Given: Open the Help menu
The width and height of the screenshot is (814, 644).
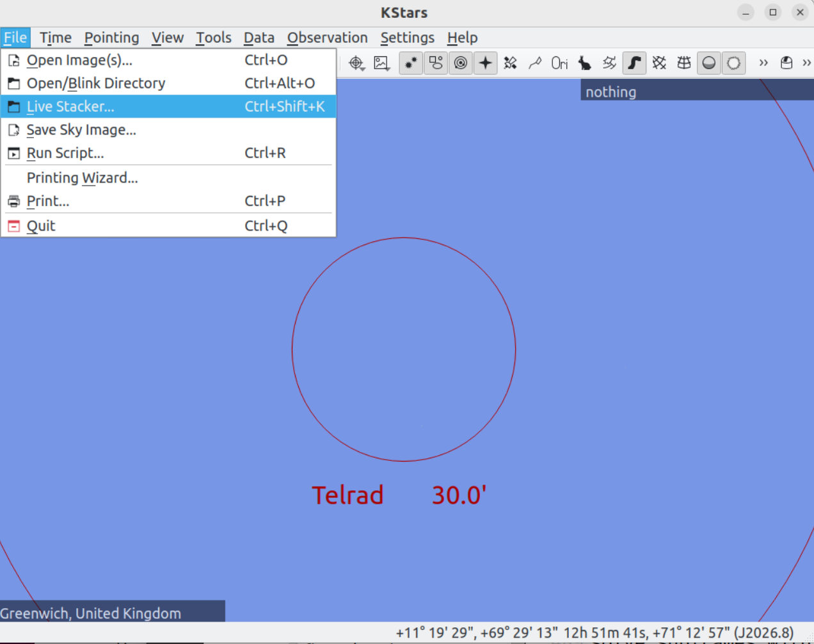Looking at the screenshot, I should pos(463,38).
